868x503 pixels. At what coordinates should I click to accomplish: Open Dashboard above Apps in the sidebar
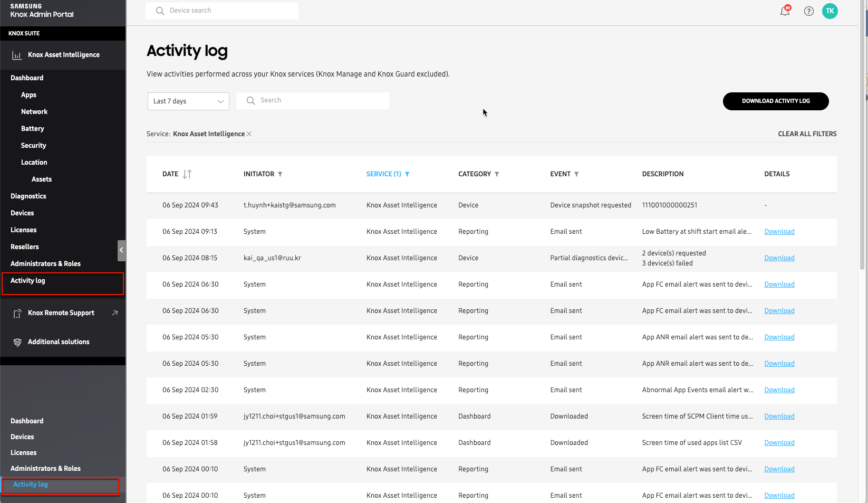(27, 78)
